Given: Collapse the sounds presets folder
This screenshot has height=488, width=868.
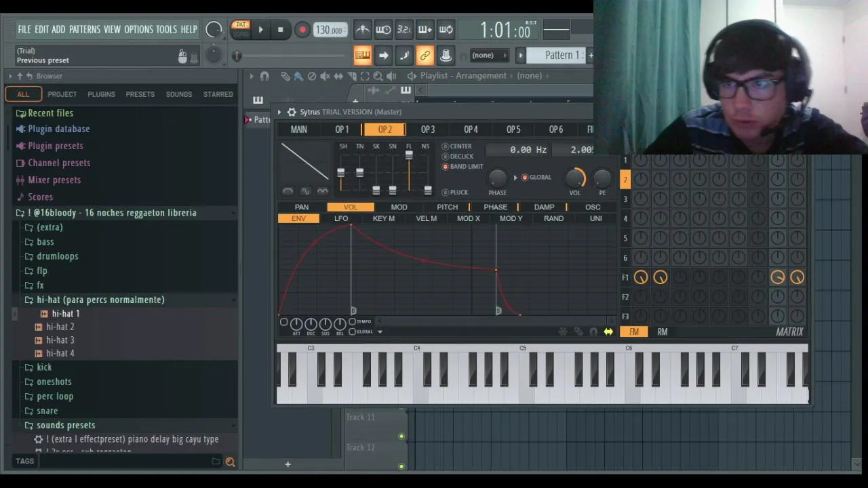Looking at the screenshot, I should tap(66, 425).
